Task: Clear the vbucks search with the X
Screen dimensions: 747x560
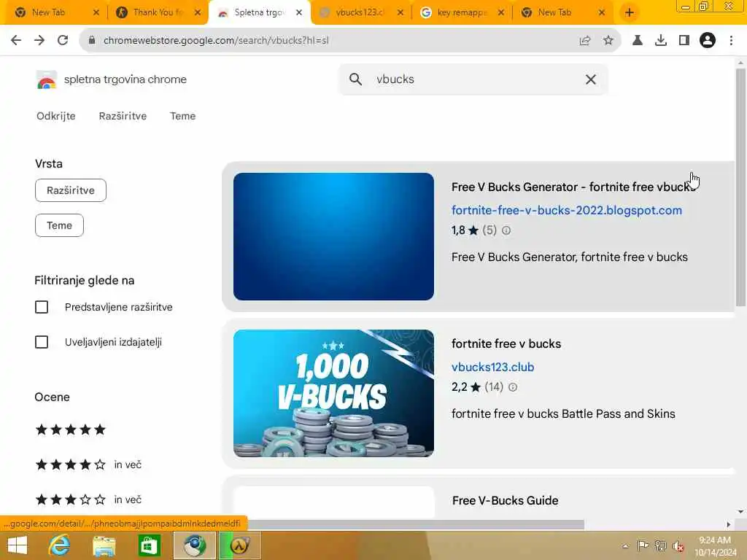Action: 591,79
